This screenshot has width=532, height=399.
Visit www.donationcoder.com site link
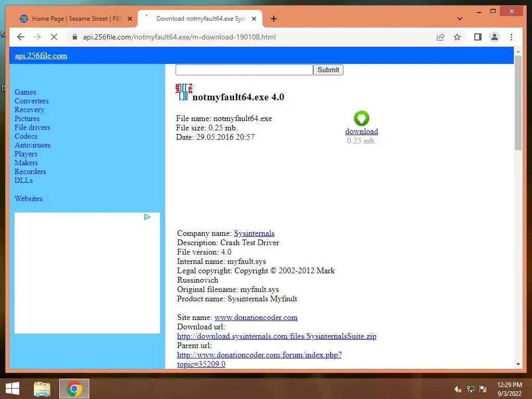click(256, 317)
